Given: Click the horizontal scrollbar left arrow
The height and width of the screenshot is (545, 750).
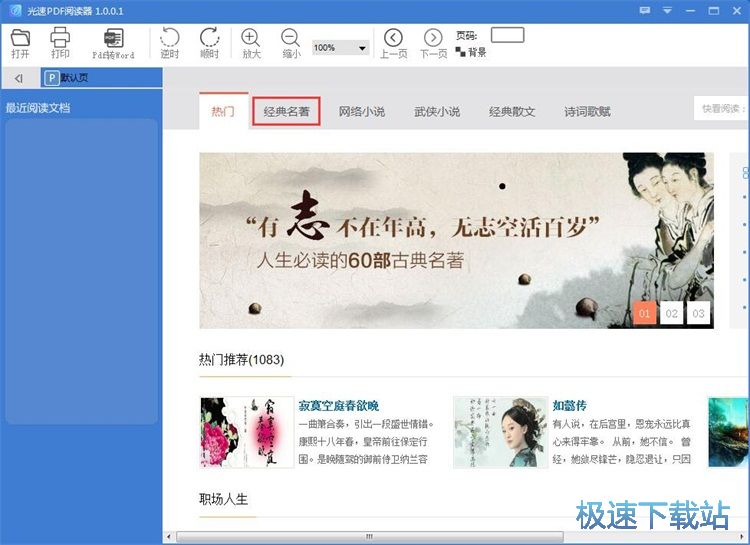Looking at the screenshot, I should point(168,536).
